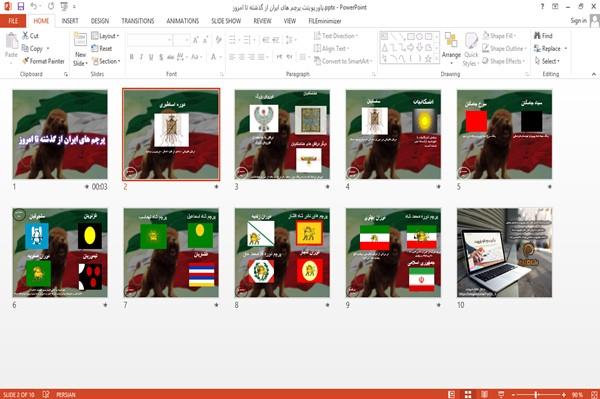Image resolution: width=600 pixels, height=399 pixels.
Task: Activate the Format Painter
Action: point(43,61)
